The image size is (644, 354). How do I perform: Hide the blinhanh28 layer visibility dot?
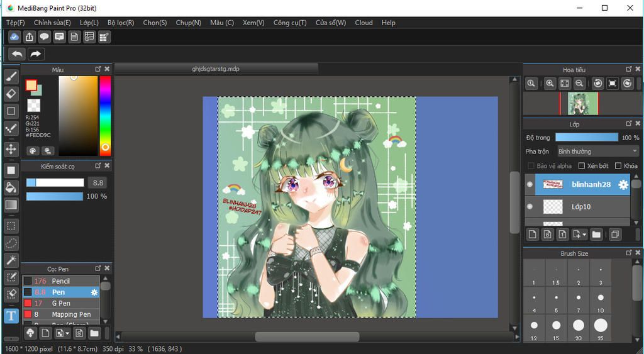click(x=530, y=184)
